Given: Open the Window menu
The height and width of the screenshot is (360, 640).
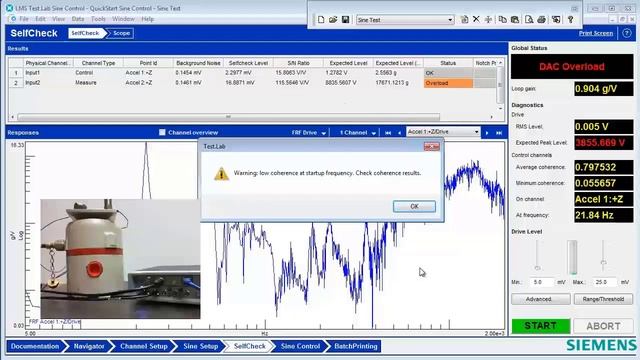Looking at the screenshot, I should pyautogui.click(x=123, y=19).
